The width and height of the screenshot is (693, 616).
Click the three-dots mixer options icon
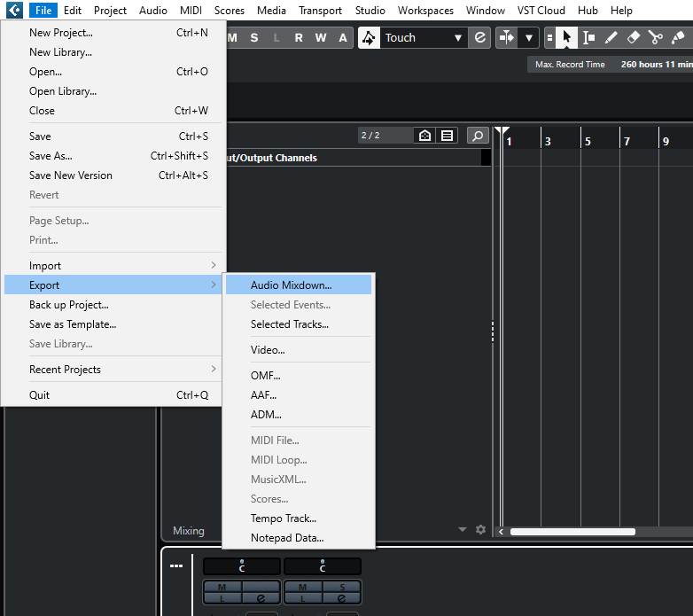[x=176, y=565]
